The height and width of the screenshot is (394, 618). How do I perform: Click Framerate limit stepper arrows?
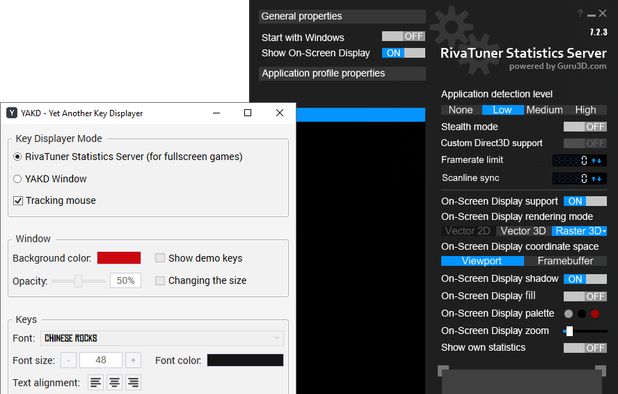tap(596, 160)
